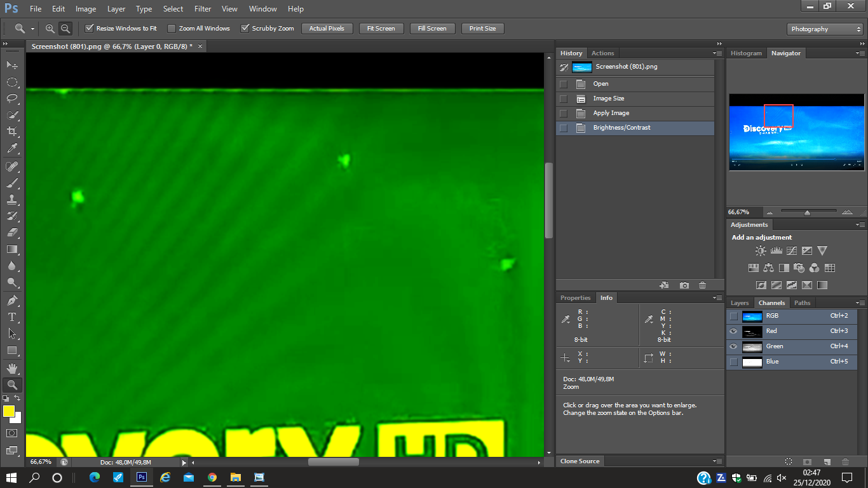
Task: Open the History panel options menu
Action: 717,53
